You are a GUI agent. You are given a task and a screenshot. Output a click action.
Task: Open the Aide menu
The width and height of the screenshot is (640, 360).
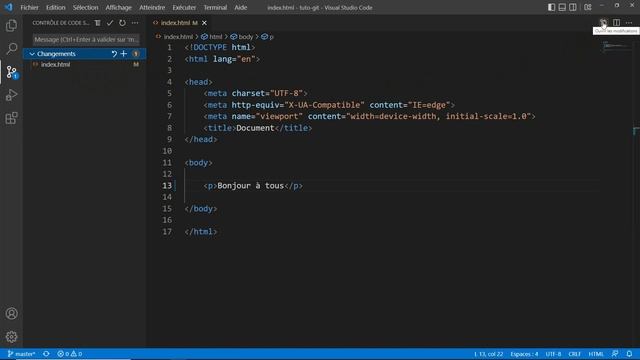[240, 7]
